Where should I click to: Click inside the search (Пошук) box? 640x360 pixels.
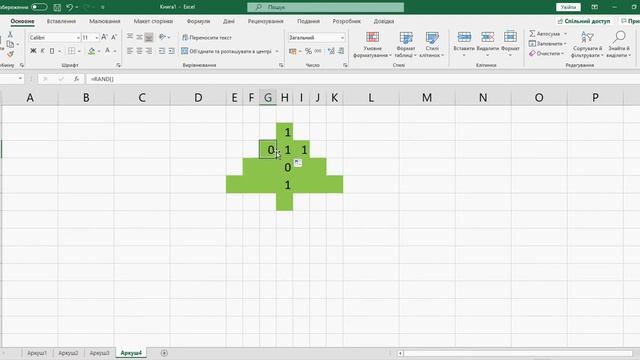coord(325,7)
